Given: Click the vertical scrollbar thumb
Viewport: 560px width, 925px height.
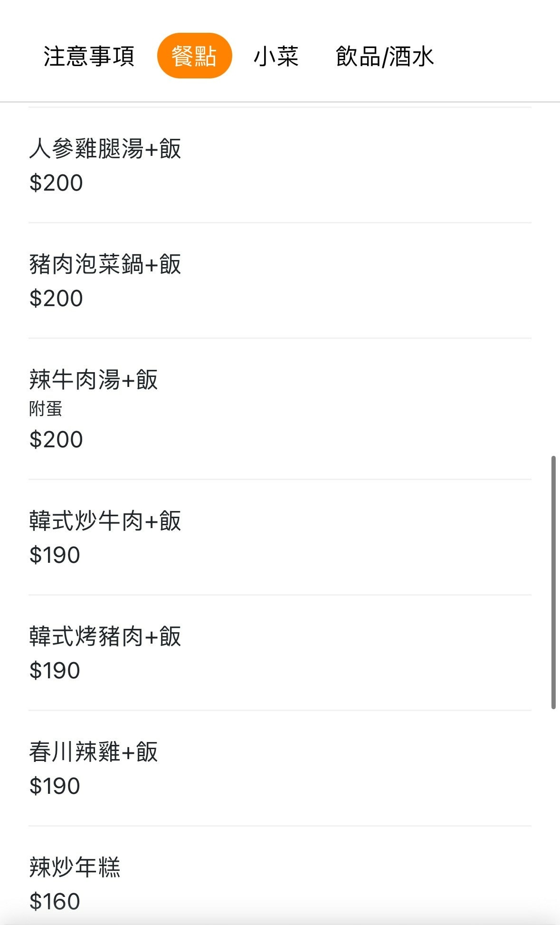Looking at the screenshot, I should pos(553,582).
